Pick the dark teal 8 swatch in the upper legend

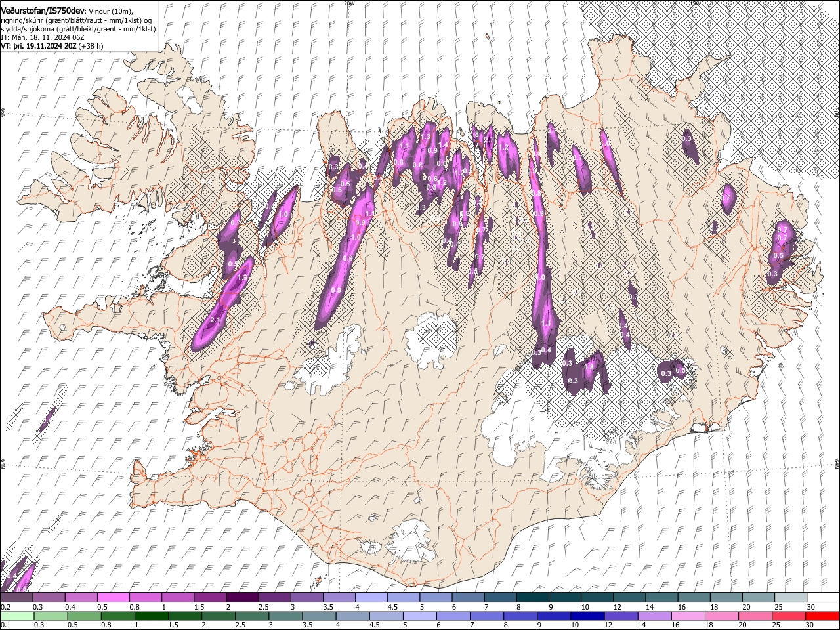532,598
